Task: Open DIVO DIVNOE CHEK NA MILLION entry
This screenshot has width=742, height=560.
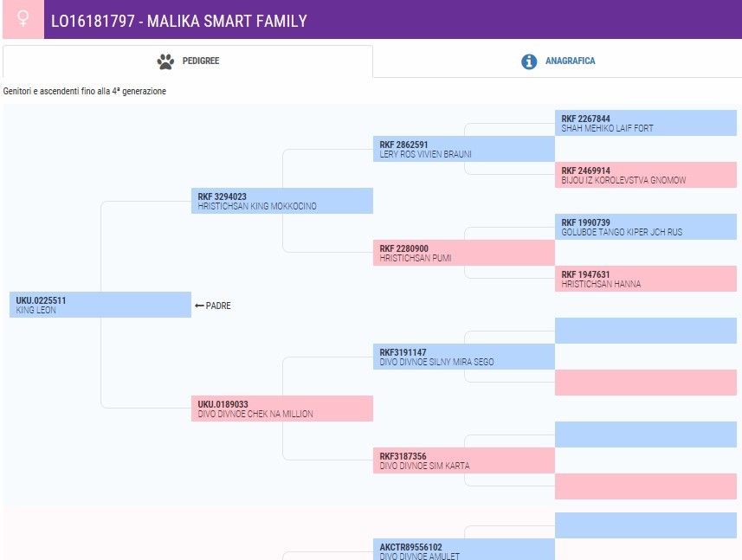Action: 282,409
